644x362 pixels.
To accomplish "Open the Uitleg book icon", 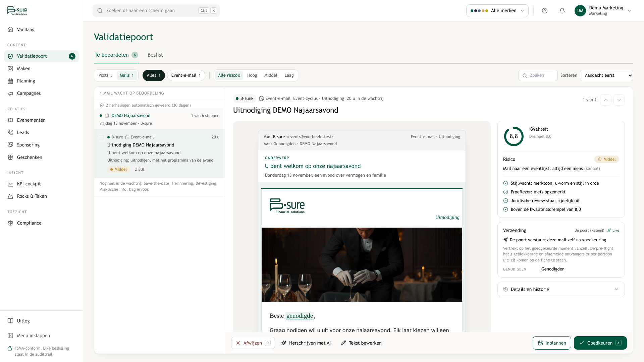I will pos(10,321).
